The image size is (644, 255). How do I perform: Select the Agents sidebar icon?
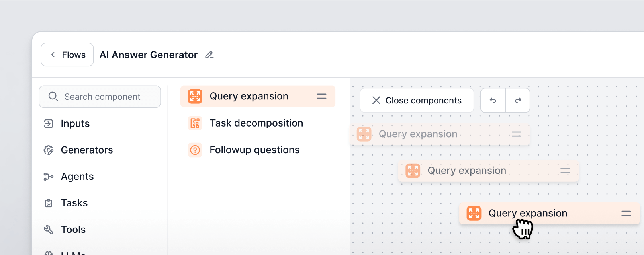tap(48, 176)
